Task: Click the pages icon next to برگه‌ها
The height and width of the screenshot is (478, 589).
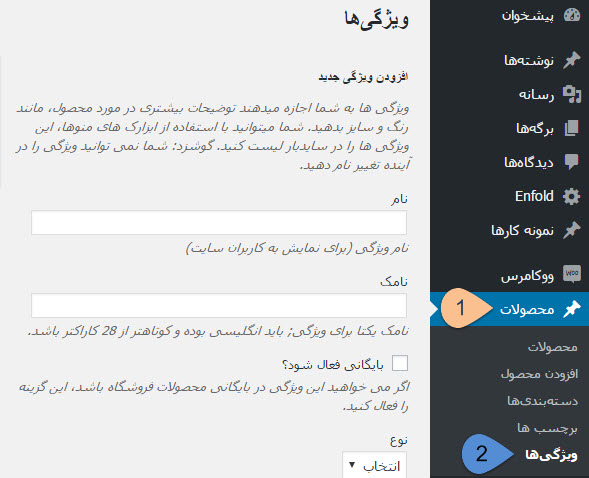Action: [x=571, y=128]
